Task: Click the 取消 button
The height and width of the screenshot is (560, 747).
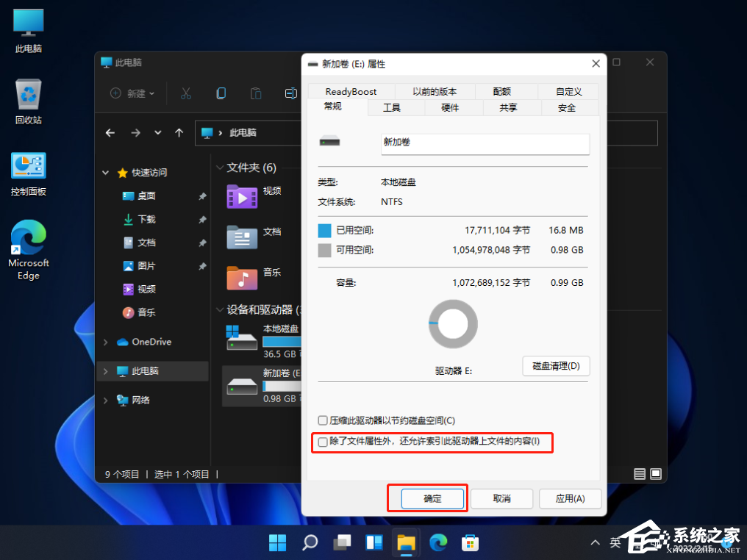Action: [501, 498]
